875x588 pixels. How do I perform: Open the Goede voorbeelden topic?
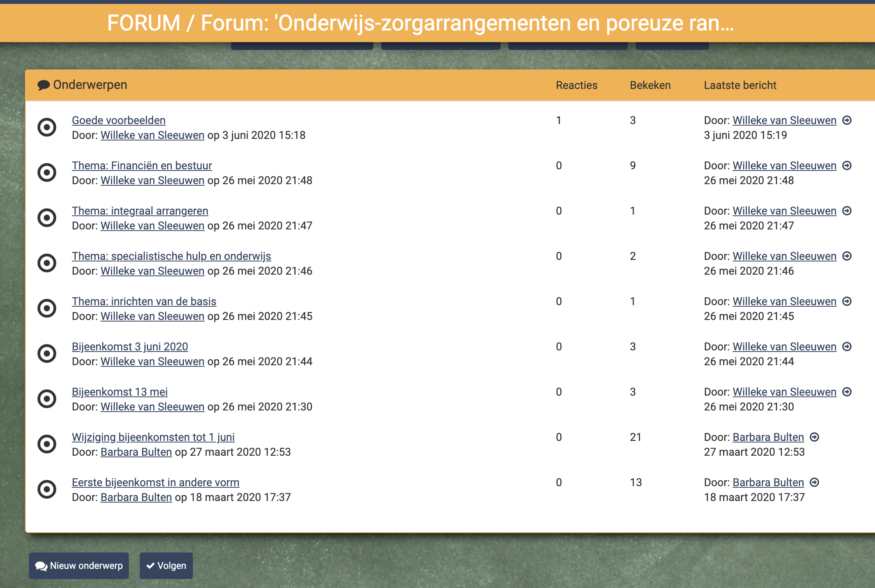(119, 120)
